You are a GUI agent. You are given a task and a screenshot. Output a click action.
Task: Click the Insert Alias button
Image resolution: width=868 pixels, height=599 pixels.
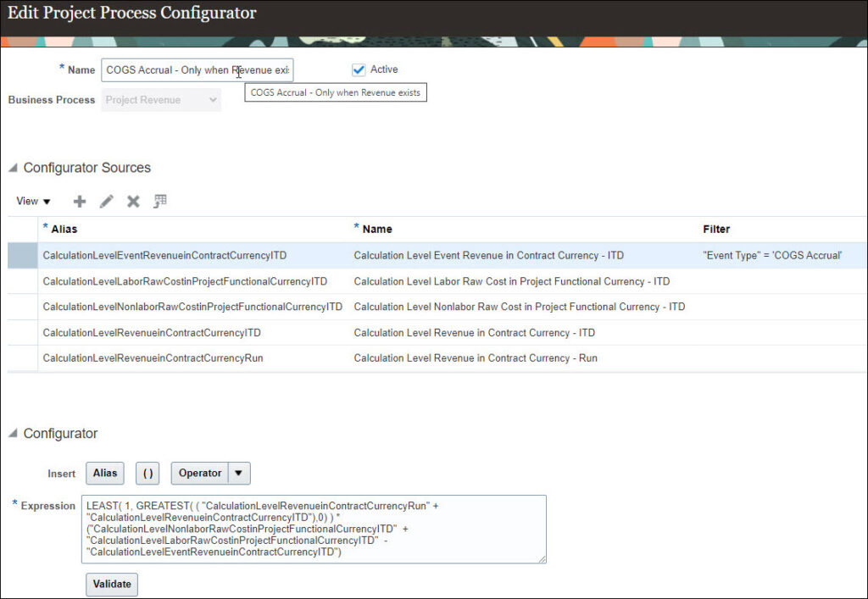tap(105, 474)
